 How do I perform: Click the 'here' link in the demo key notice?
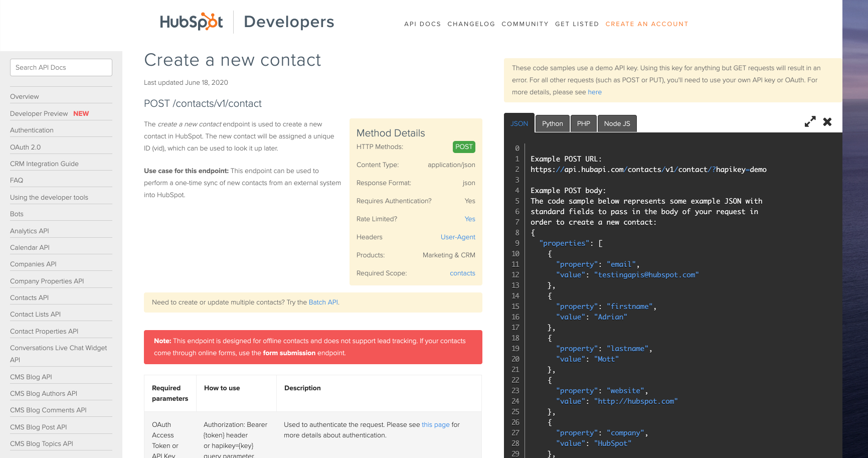coord(595,92)
